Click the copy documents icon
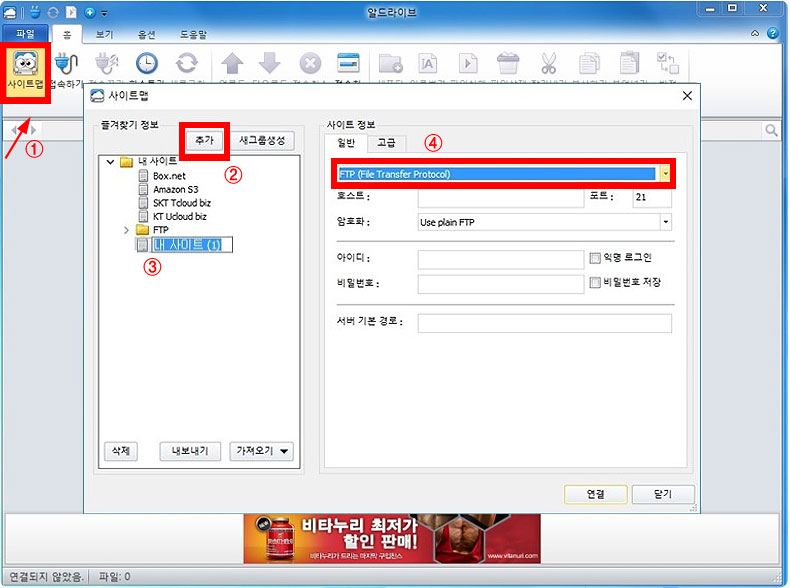This screenshot has height=588, width=790. click(589, 63)
